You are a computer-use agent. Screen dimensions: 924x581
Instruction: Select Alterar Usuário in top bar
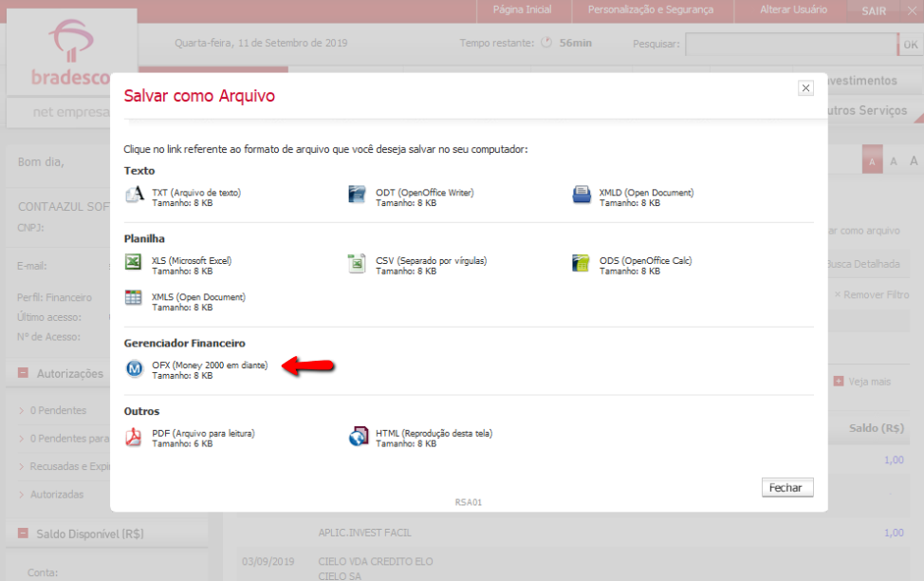793,9
